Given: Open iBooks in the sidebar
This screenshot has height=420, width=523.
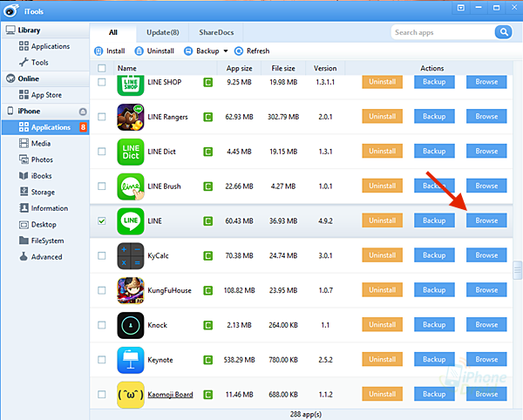Looking at the screenshot, I should click(x=36, y=176).
